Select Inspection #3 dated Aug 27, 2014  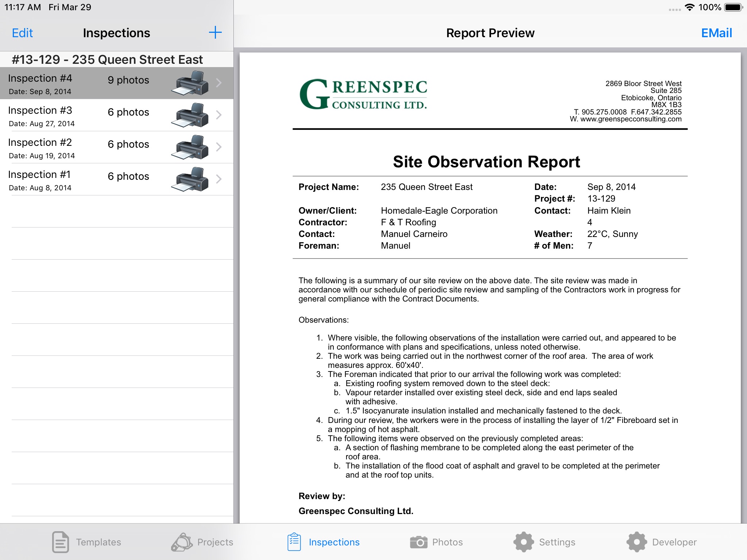click(117, 115)
